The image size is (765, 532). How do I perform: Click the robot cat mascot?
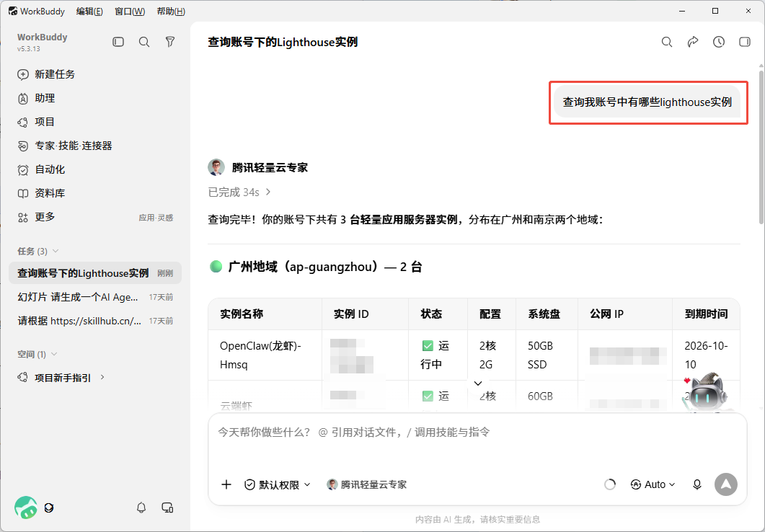pos(705,394)
